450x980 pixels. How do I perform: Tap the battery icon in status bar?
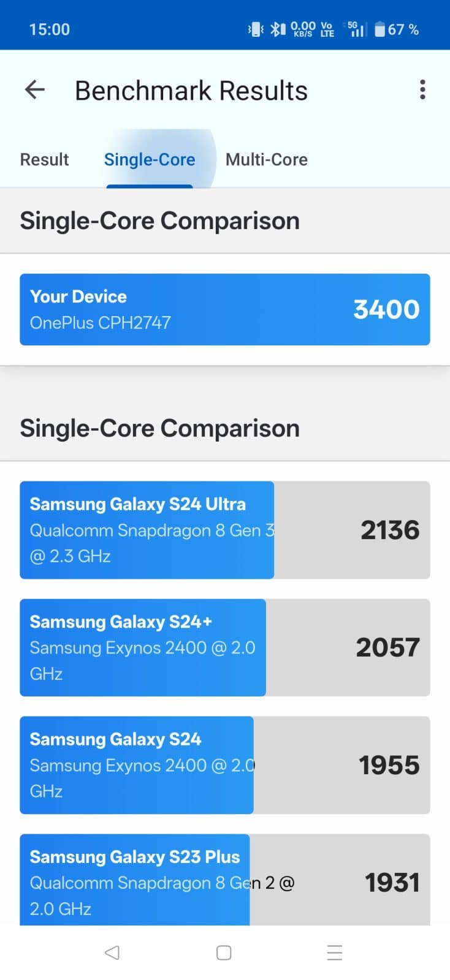(380, 29)
